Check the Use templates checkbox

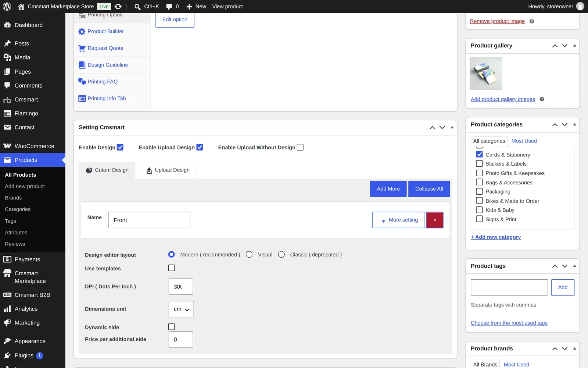tap(172, 268)
